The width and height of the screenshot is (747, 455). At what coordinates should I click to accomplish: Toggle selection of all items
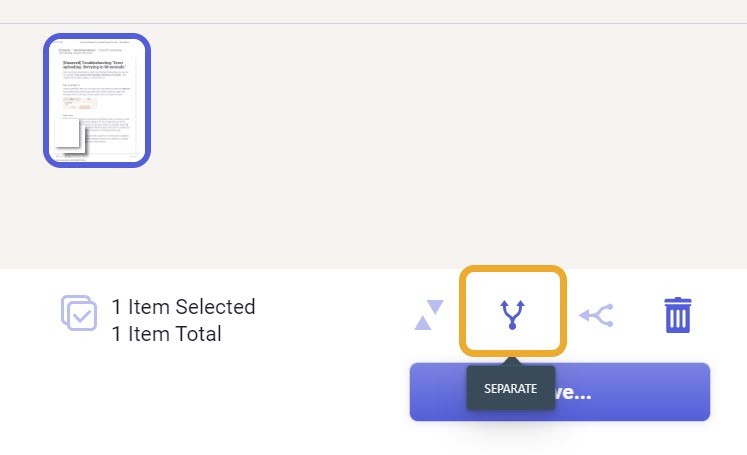click(x=79, y=313)
